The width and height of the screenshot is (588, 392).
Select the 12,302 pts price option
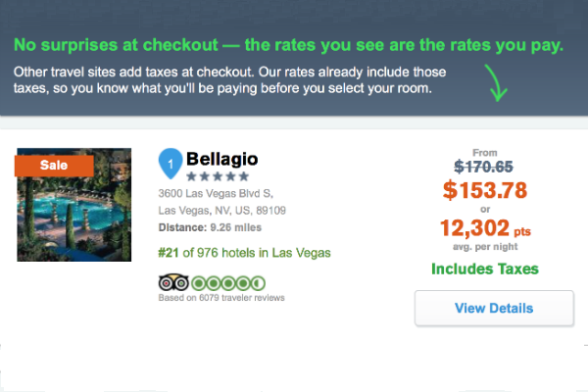(x=485, y=228)
